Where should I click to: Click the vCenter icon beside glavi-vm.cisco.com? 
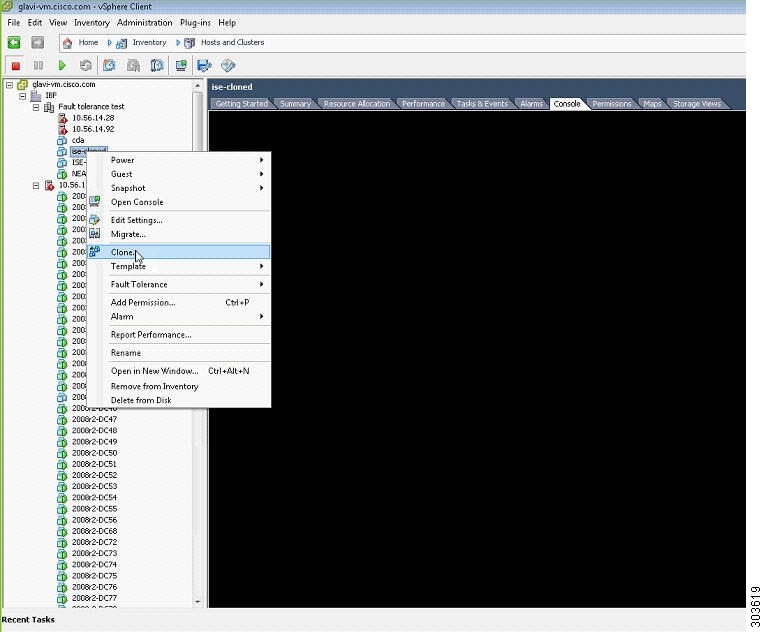pyautogui.click(x=22, y=85)
